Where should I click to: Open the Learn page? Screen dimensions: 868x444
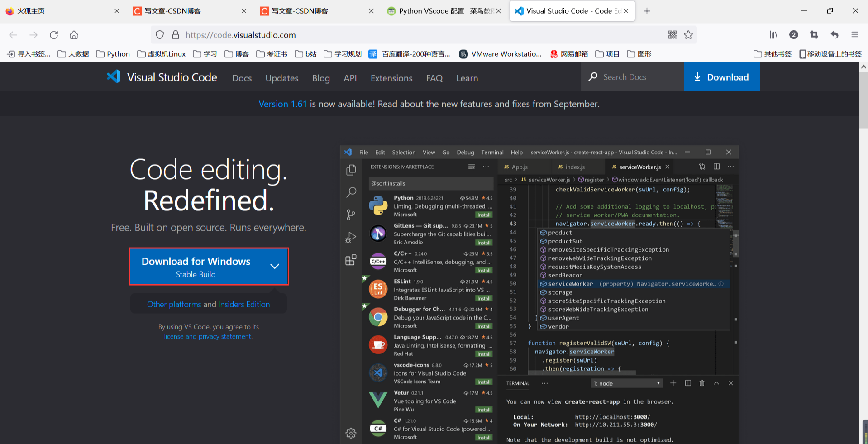pos(467,78)
